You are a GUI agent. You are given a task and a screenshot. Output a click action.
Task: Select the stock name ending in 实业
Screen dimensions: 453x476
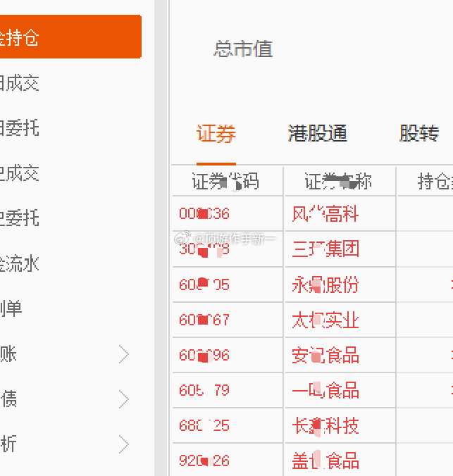325,320
